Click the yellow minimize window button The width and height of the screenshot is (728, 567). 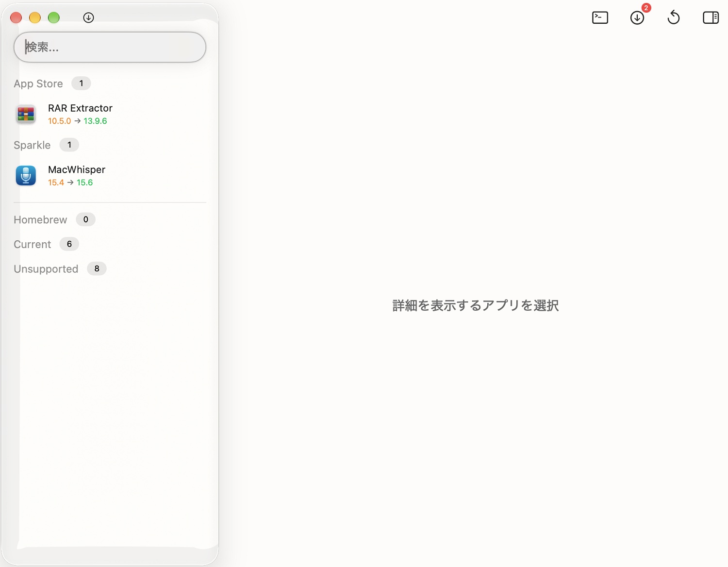35,17
